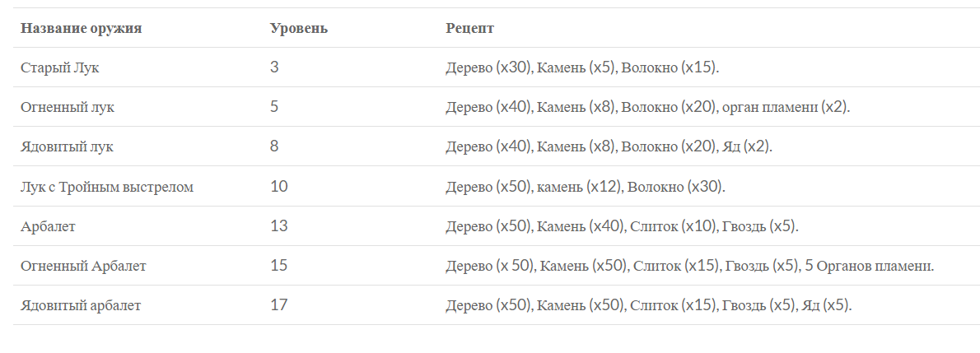Image resolution: width=980 pixels, height=353 pixels.
Task: Click the Ядовитый лук cell
Action: point(67,146)
